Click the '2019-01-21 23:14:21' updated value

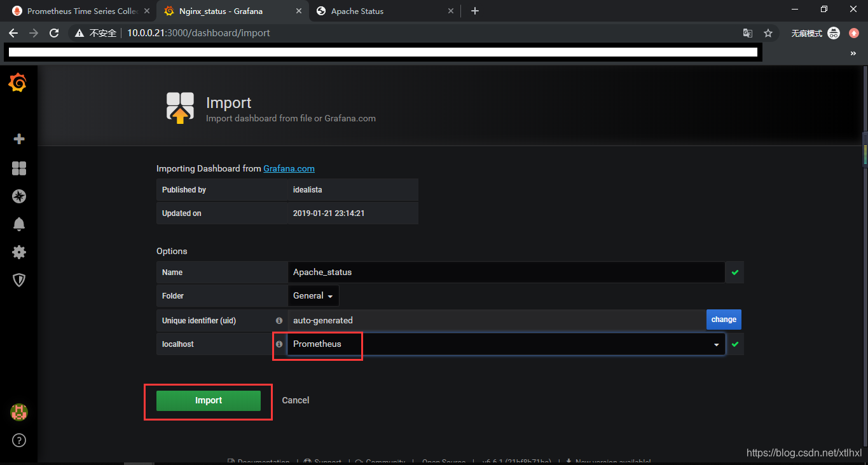[x=329, y=213]
